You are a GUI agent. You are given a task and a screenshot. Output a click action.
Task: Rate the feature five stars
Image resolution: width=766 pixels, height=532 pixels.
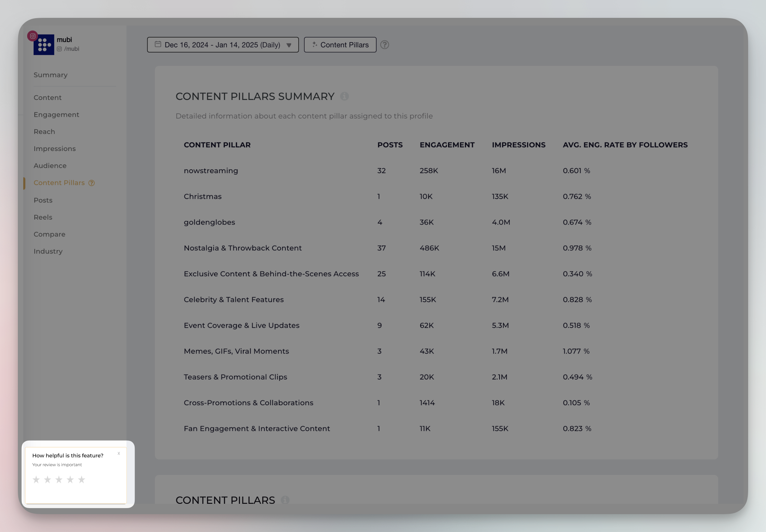[81, 480]
